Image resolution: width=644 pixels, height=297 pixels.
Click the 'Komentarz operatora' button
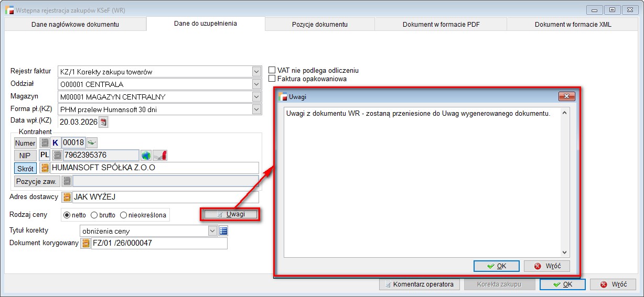[420, 284]
